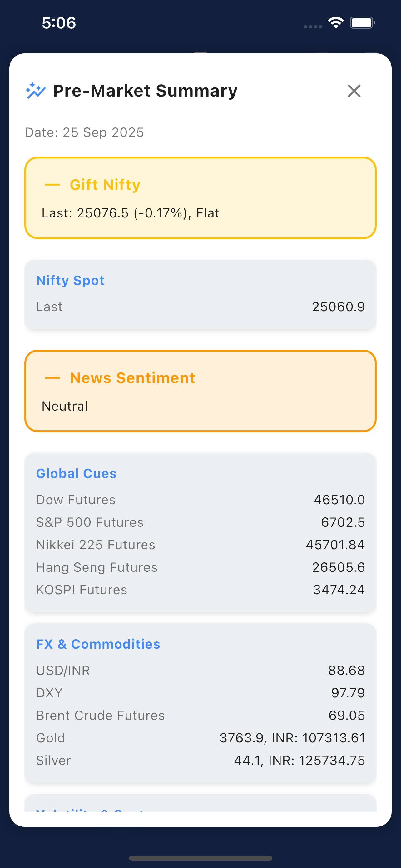Select the Nikkei 225 Futures row
Screen dimensions: 401x868
tap(200, 545)
